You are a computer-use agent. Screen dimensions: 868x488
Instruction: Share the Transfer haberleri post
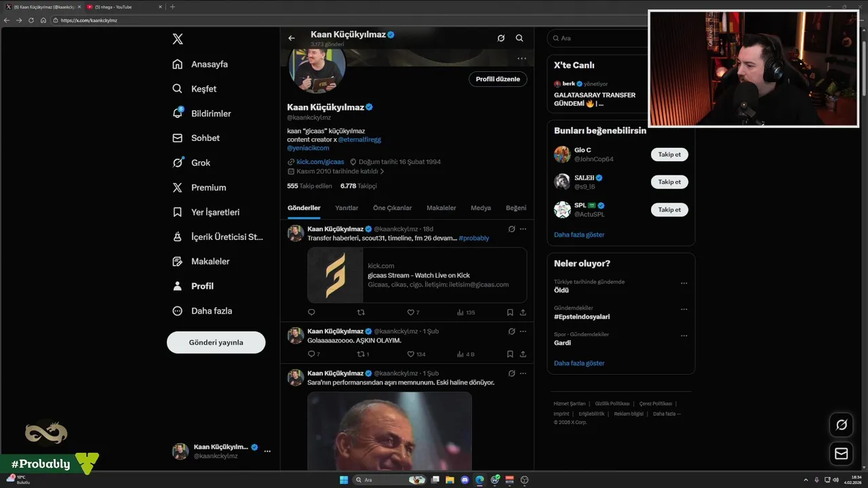point(523,312)
